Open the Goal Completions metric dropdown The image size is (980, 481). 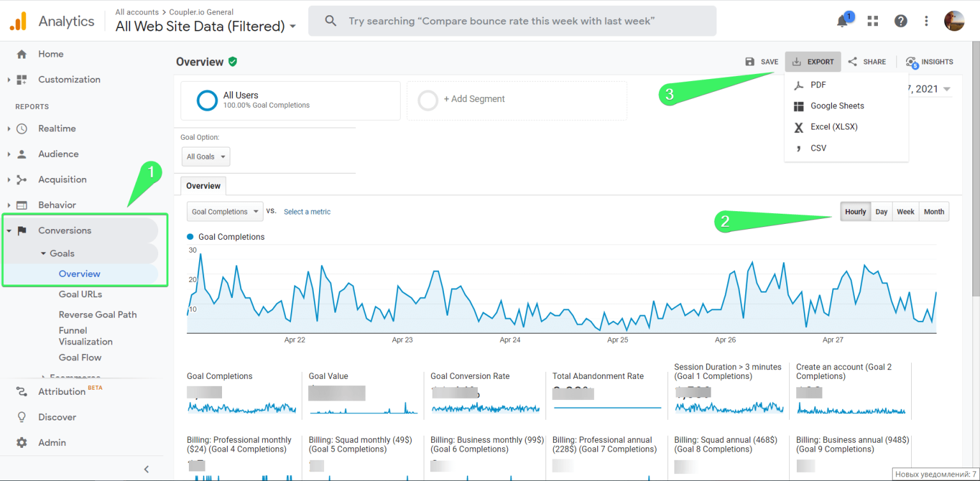[225, 211]
